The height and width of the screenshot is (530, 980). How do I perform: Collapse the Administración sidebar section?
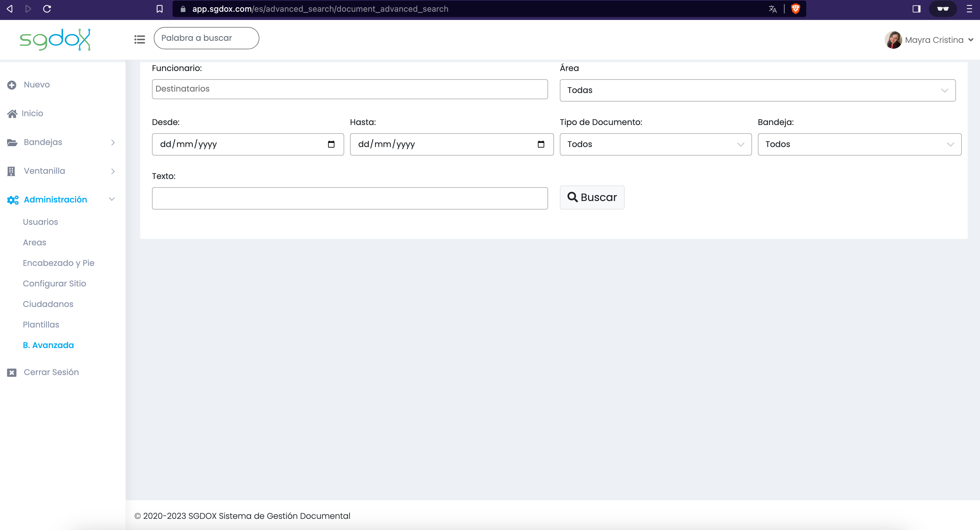(61, 200)
